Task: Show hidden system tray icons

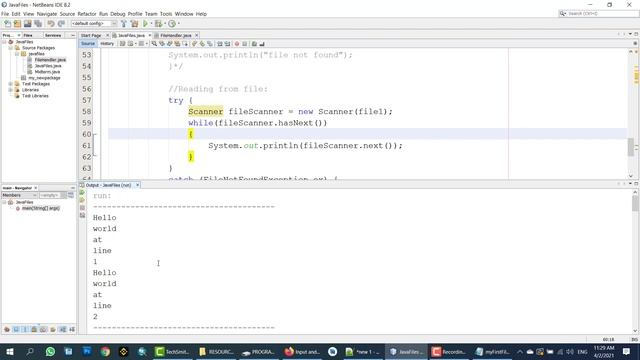Action: coord(520,351)
